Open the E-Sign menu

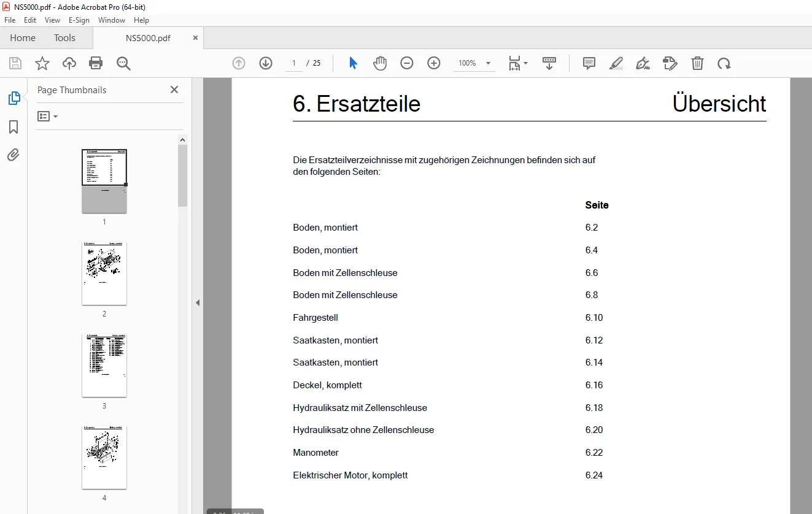tap(79, 20)
